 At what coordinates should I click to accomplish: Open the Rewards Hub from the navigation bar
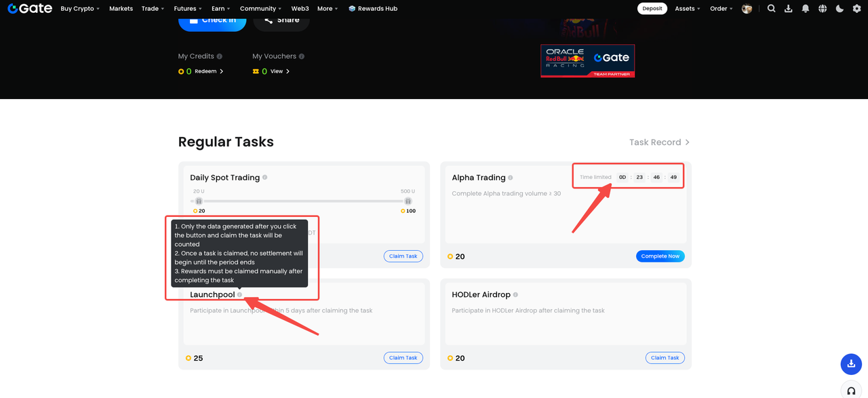[x=372, y=8]
